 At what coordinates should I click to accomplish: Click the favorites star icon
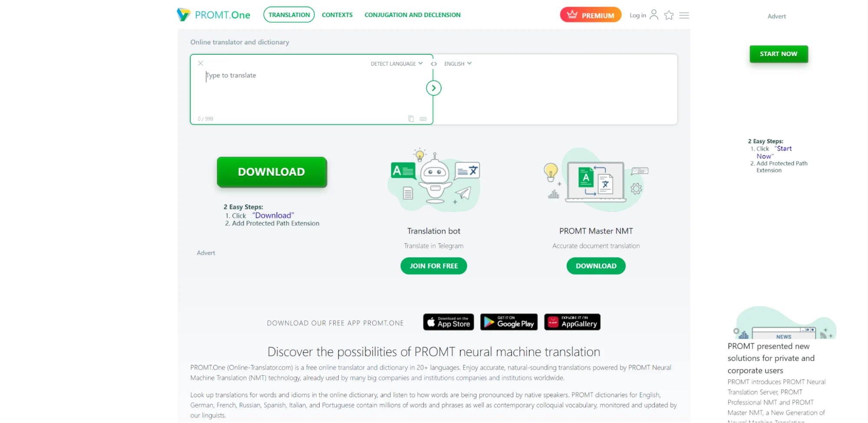tap(669, 15)
